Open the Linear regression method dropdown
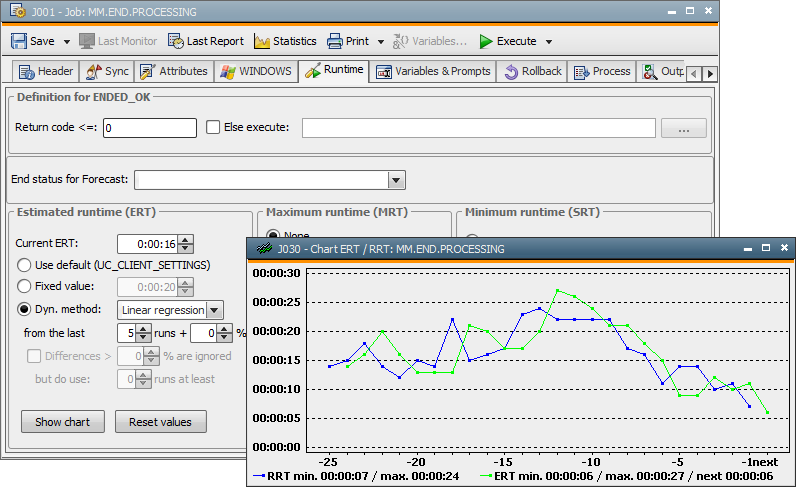Viewport: 796px width, 487px height. tap(214, 310)
